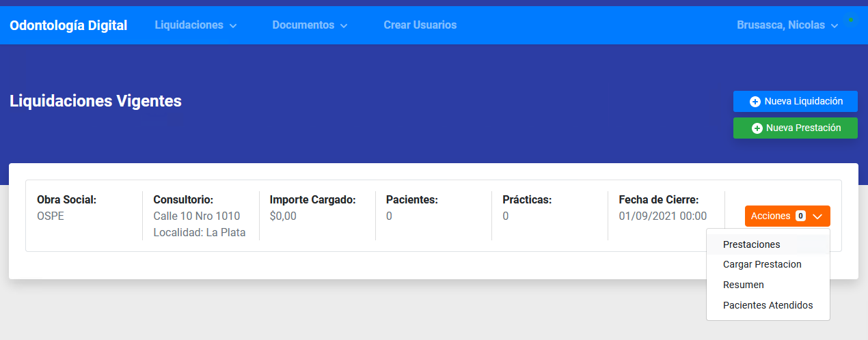Viewport: 868px width, 340px height.
Task: Click the OSPE Obra Social value
Action: [x=51, y=216]
